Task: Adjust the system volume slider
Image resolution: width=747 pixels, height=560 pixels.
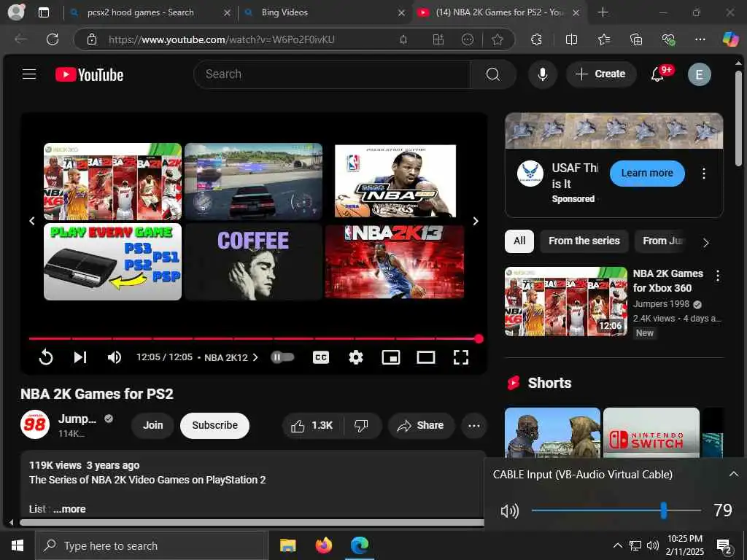Action: click(616, 510)
